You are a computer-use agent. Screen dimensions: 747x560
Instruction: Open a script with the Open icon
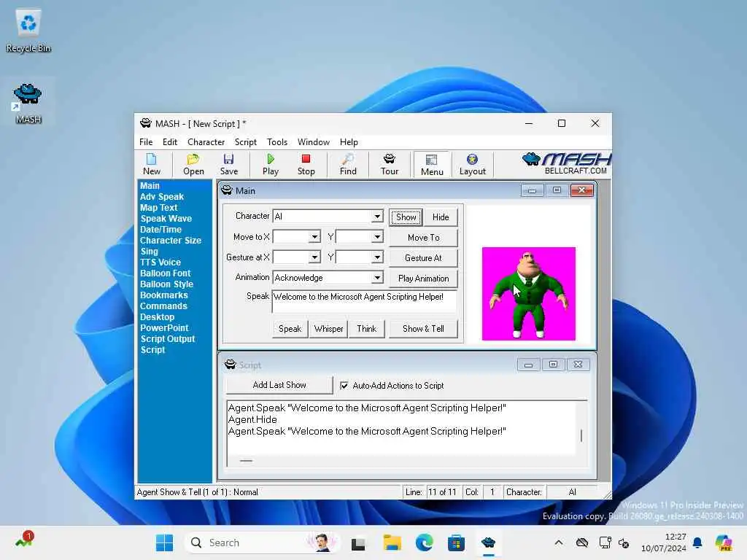coord(193,164)
